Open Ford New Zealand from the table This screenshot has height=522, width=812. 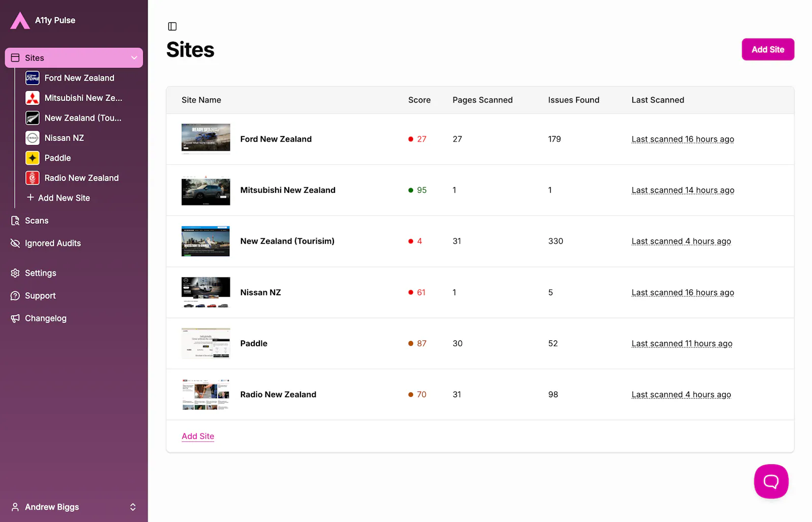tap(276, 139)
